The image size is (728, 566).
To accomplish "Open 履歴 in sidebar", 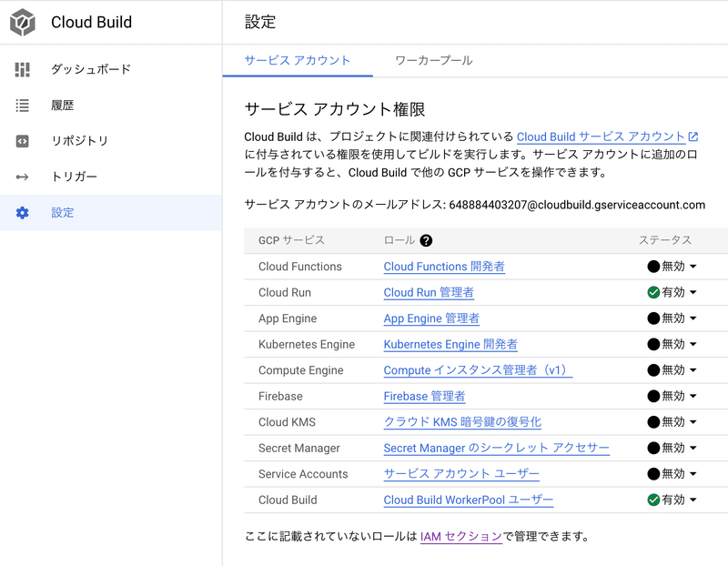I will click(111, 106).
